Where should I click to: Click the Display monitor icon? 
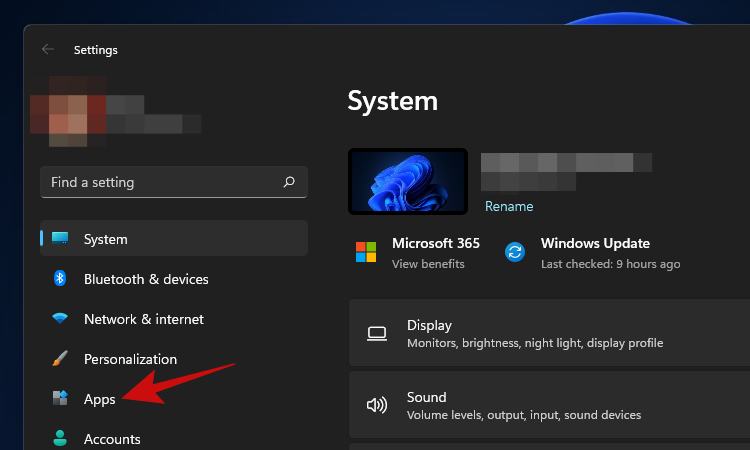[x=377, y=333]
